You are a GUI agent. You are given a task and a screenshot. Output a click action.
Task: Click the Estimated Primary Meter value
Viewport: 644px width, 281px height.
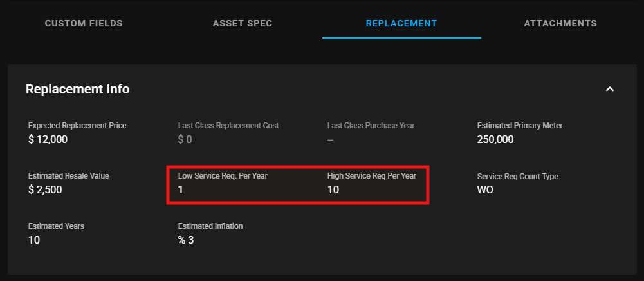pos(495,139)
